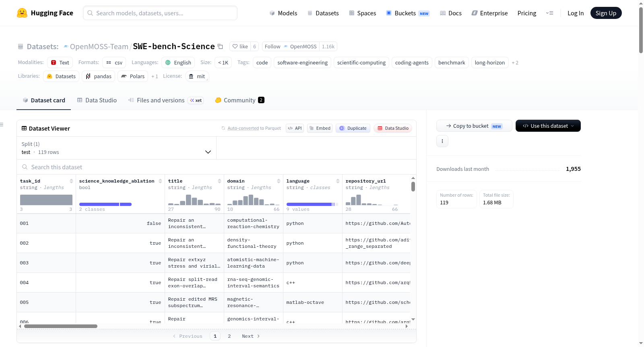Viewport: 644px width, 347px height.
Task: Click the Log In link
Action: (576, 13)
